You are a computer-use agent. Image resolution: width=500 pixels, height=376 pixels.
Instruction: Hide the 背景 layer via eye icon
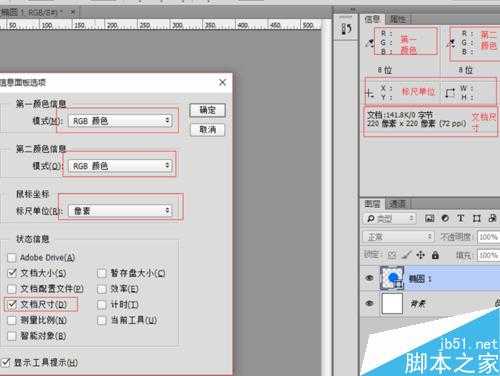(369, 303)
